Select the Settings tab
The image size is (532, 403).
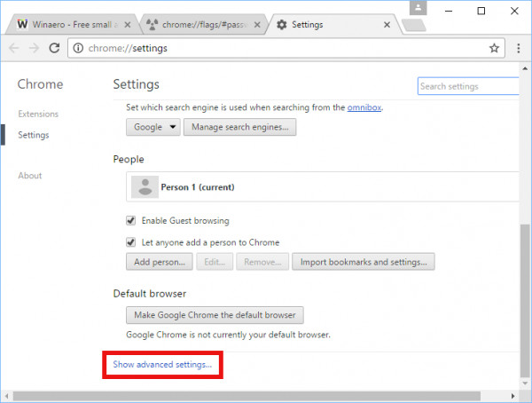(334, 25)
